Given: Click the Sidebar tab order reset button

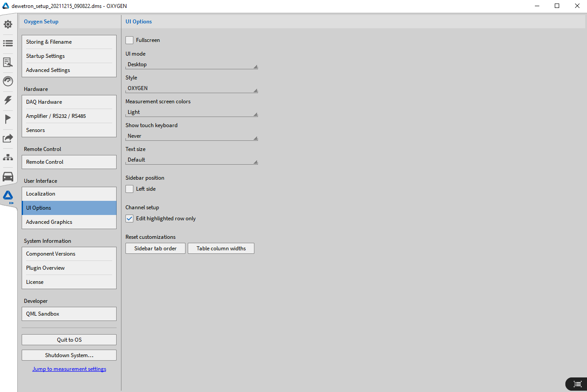Looking at the screenshot, I should [155, 249].
